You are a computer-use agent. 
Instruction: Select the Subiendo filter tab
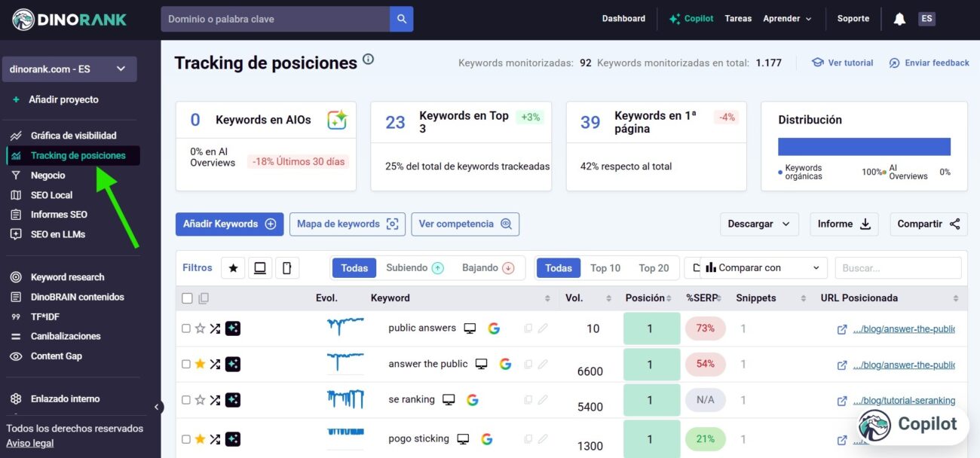(x=415, y=267)
